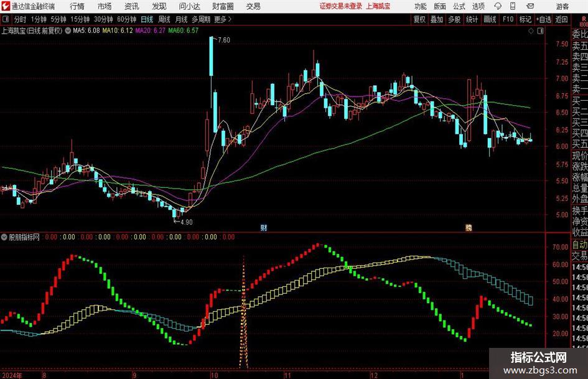Click the 多股 toolbar button

pos(454,19)
